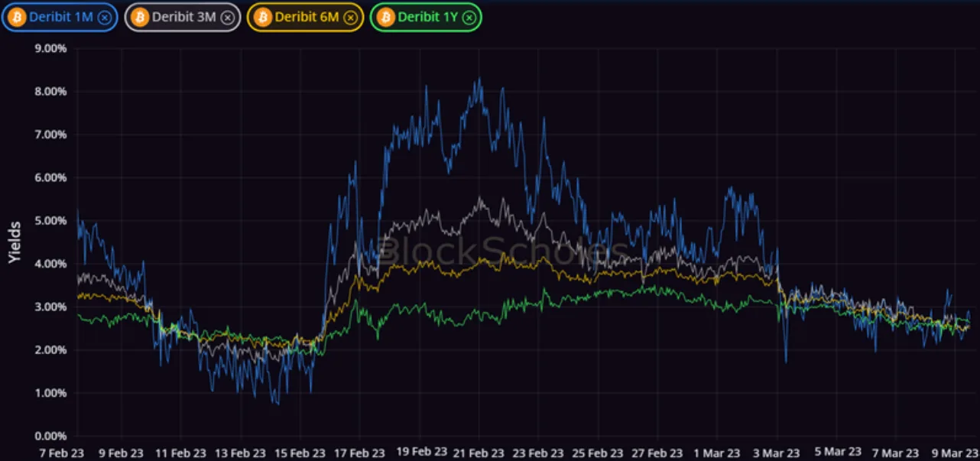Click the 7.00% y-axis label
980x461 pixels.
(x=51, y=135)
